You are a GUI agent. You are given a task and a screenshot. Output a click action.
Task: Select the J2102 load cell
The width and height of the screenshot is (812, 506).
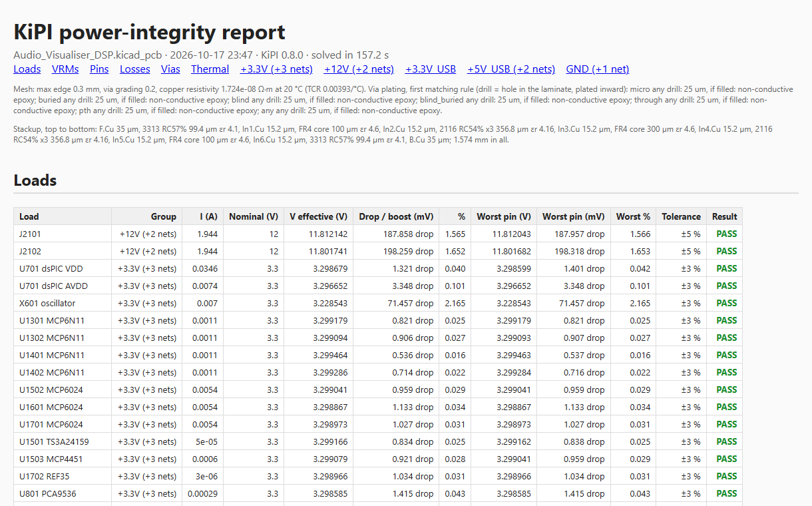(63, 251)
